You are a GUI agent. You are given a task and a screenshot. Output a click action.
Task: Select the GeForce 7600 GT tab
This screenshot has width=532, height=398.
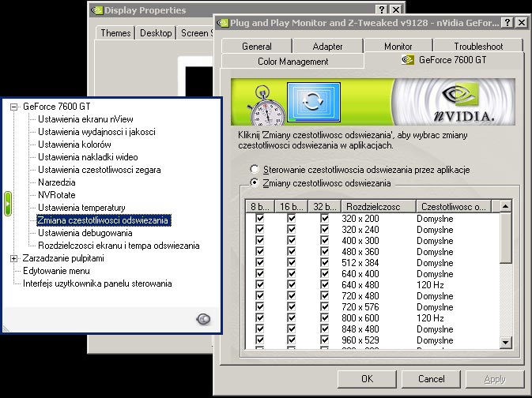point(443,60)
